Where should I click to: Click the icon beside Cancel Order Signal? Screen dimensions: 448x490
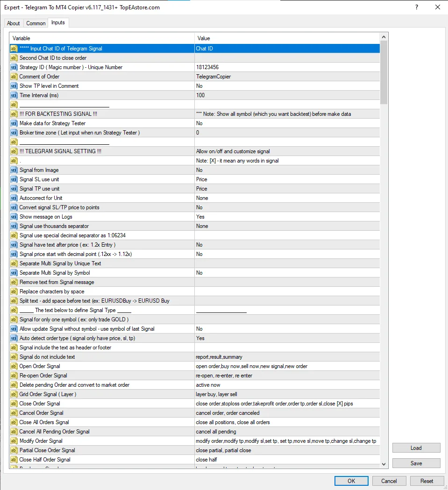point(14,413)
